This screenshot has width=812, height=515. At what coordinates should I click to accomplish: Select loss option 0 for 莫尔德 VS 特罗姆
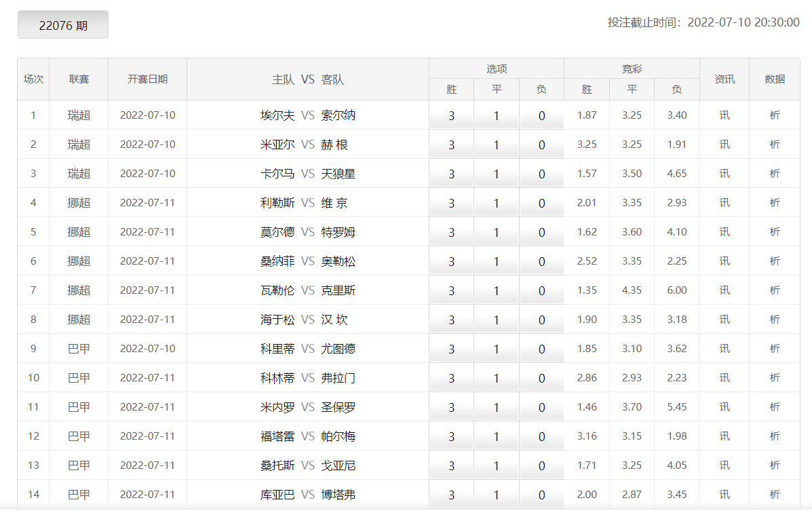click(542, 232)
